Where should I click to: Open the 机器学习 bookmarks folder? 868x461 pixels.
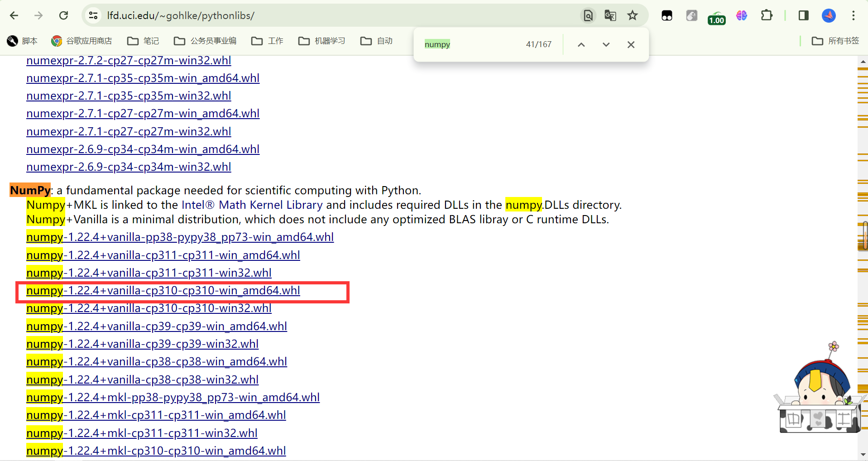(x=322, y=41)
